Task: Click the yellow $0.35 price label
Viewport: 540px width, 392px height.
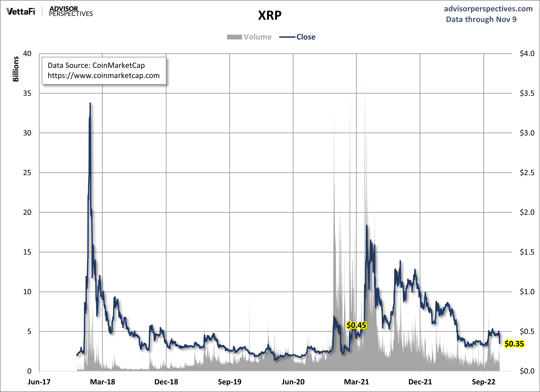Action: coord(514,344)
